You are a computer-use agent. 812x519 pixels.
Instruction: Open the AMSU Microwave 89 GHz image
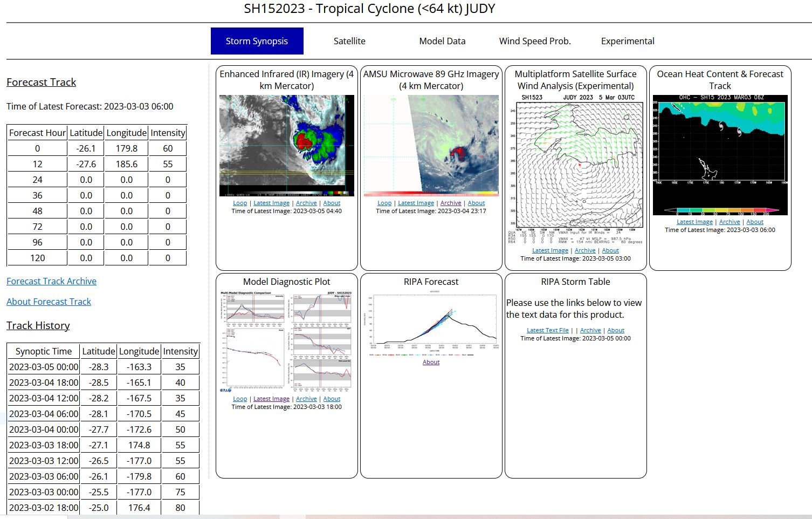point(431,146)
